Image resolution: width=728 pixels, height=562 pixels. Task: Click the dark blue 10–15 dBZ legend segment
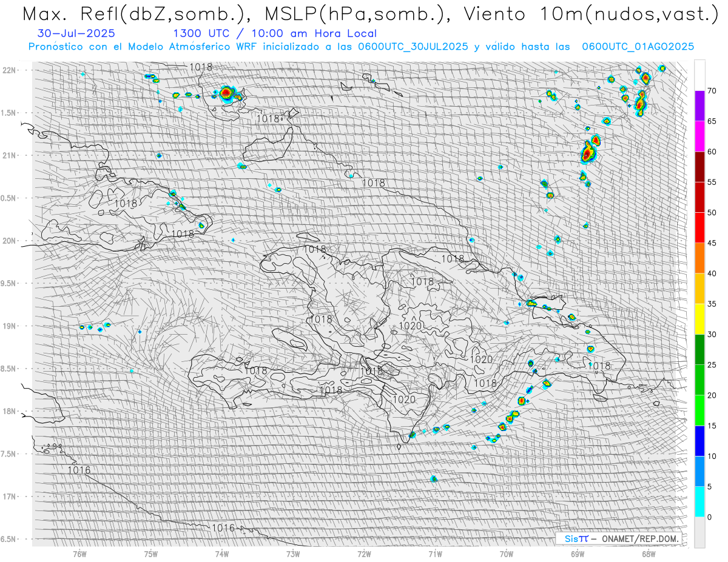tap(699, 441)
